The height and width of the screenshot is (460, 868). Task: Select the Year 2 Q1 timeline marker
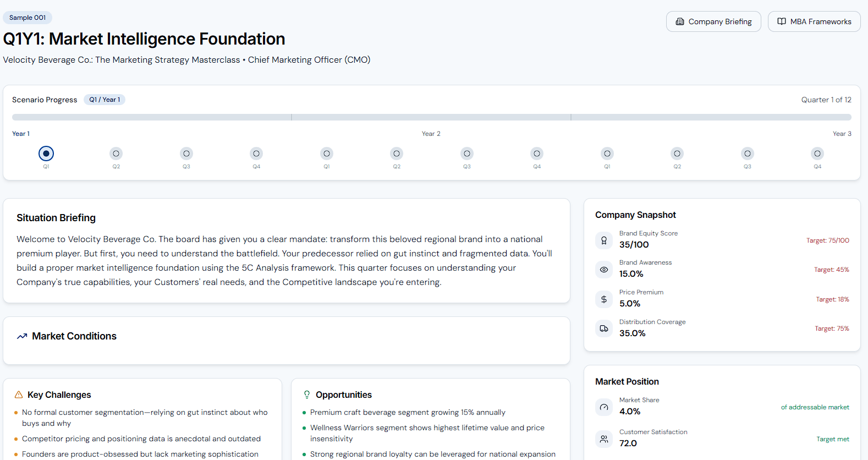click(x=327, y=154)
